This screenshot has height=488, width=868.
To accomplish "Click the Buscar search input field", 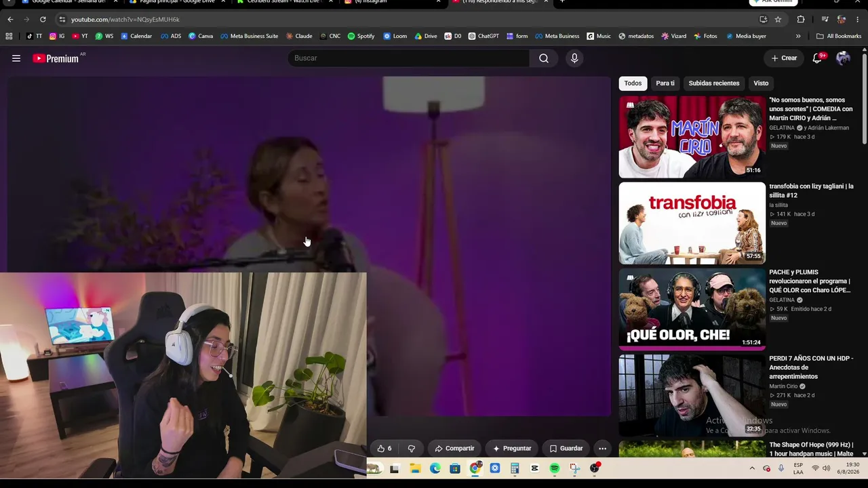I will (409, 58).
